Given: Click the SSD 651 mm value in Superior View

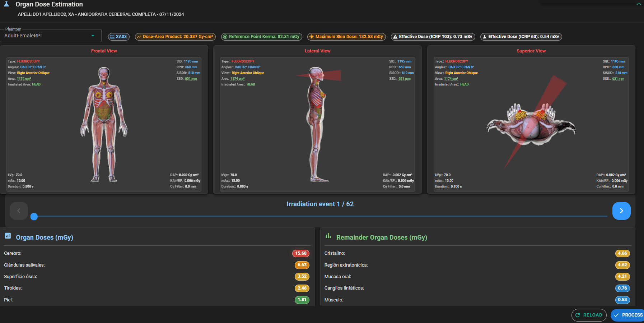Looking at the screenshot, I should point(618,79).
